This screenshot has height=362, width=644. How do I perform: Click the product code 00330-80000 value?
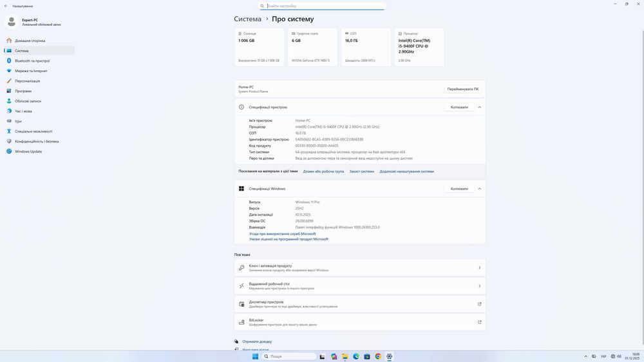tap(317, 146)
